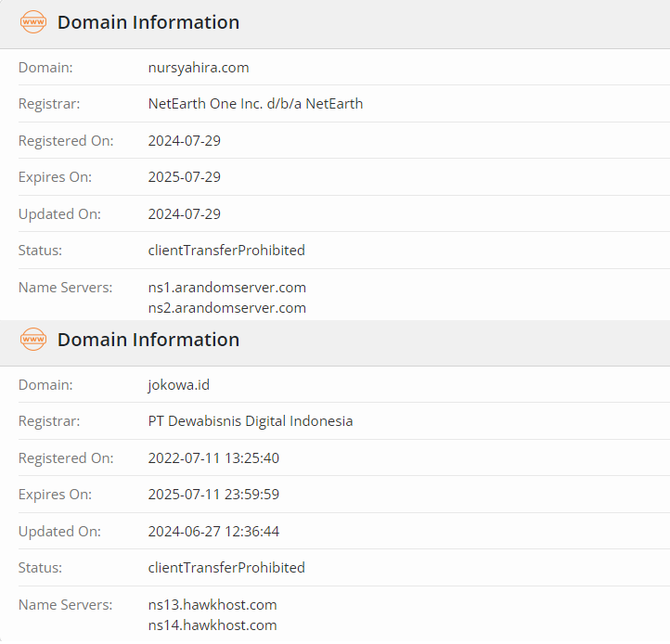Click the 2025-07-29 expiry date
The image size is (670, 644).
click(x=185, y=177)
